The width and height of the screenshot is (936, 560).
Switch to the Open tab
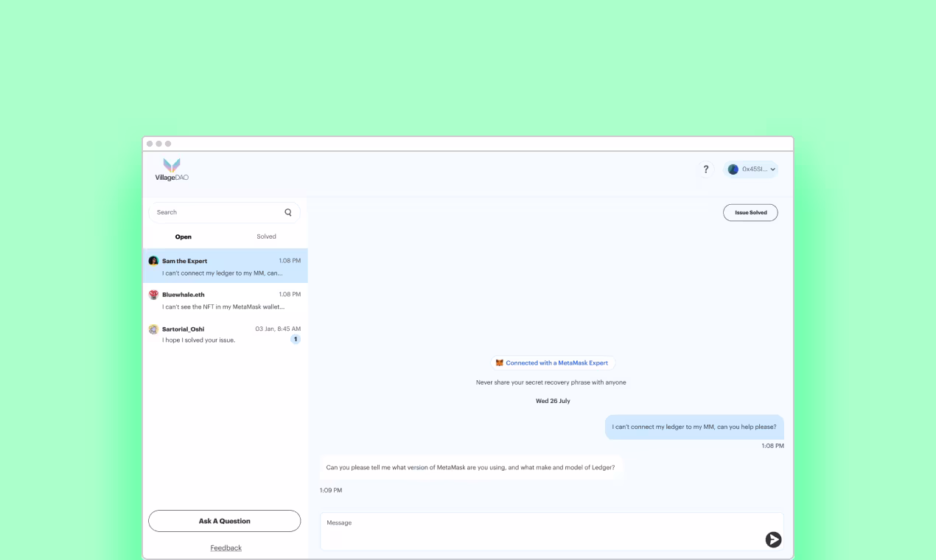click(184, 237)
